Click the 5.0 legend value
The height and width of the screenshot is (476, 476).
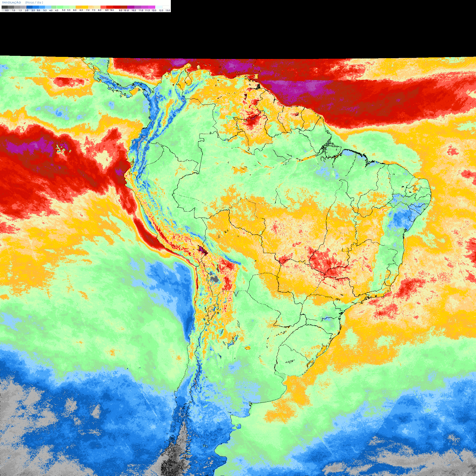click(x=63, y=10)
